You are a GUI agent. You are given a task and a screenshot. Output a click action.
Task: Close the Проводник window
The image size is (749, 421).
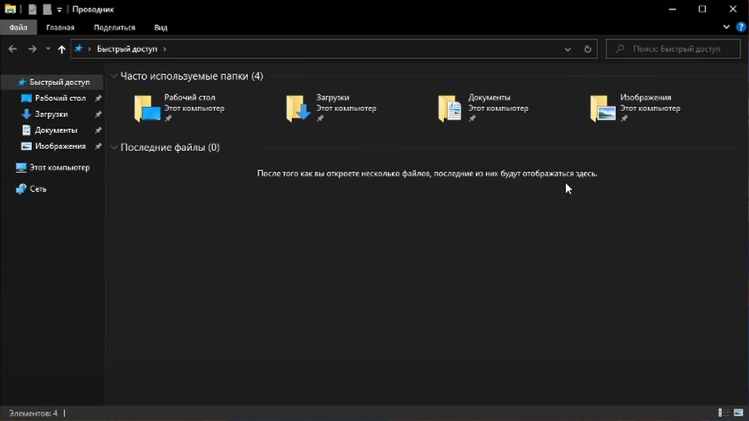pyautogui.click(x=733, y=9)
